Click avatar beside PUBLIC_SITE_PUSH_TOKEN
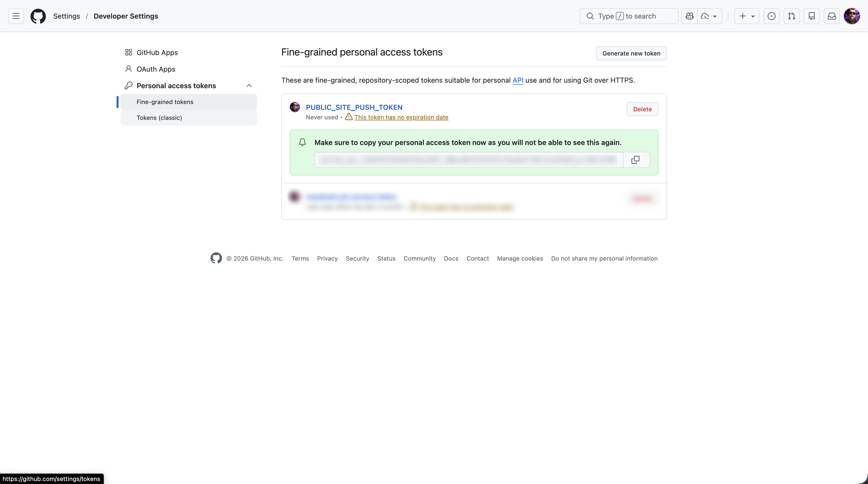This screenshot has width=868, height=484. (x=295, y=107)
